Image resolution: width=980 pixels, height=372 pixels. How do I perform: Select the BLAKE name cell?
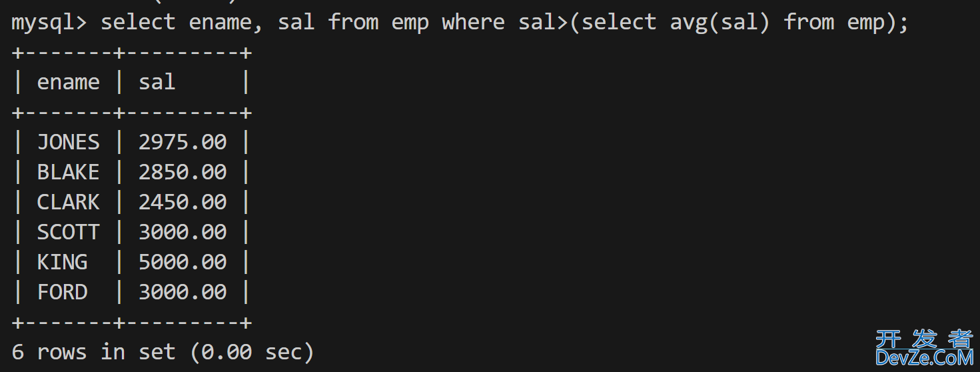(68, 172)
